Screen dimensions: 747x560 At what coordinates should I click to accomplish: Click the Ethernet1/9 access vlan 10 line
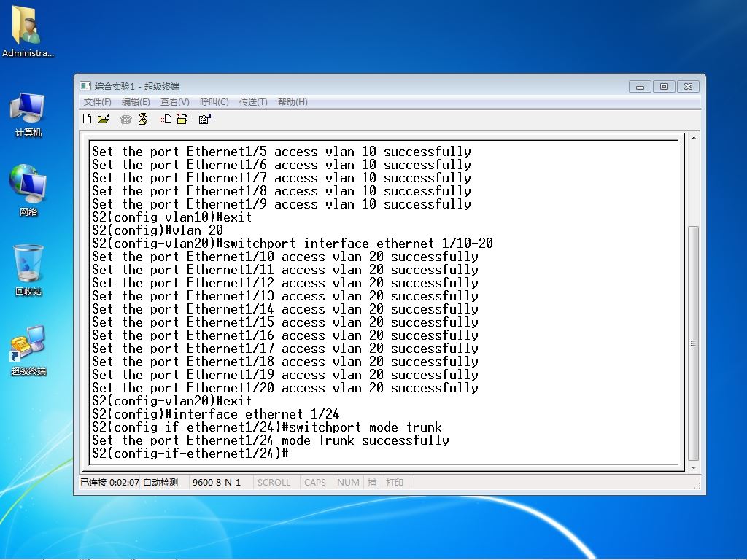click(281, 204)
